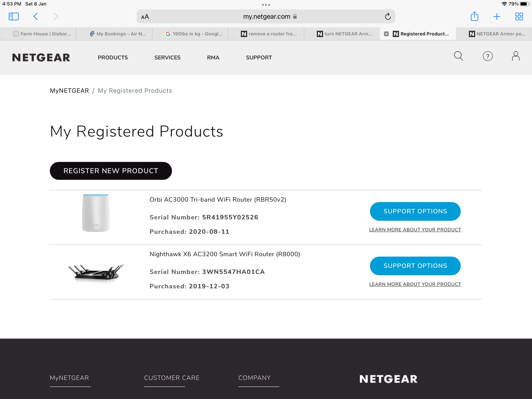Viewport: 532px width, 399px height.
Task: Select Orbi AC3000 Tri-band WiFi Router title
Action: 218,200
